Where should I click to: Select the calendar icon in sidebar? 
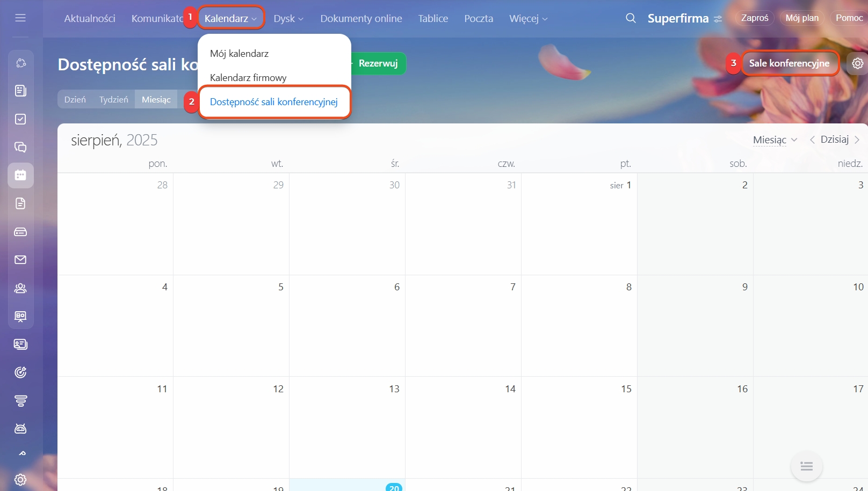click(20, 175)
